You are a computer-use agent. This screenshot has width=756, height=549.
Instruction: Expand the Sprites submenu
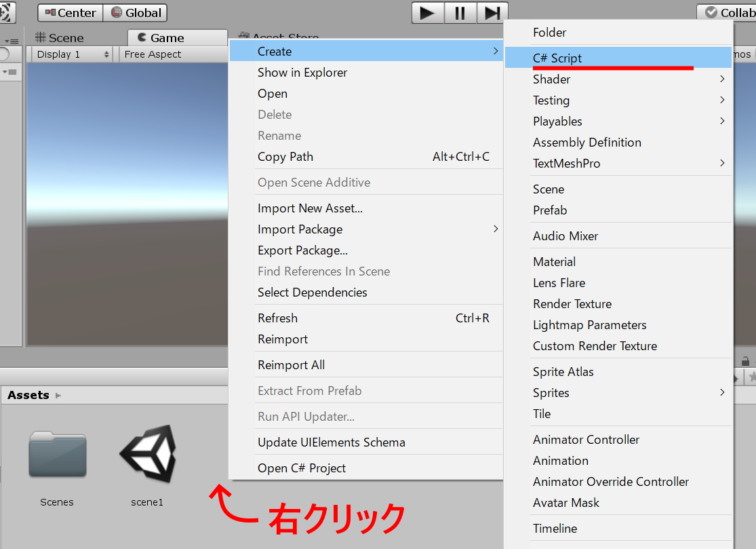click(x=618, y=393)
